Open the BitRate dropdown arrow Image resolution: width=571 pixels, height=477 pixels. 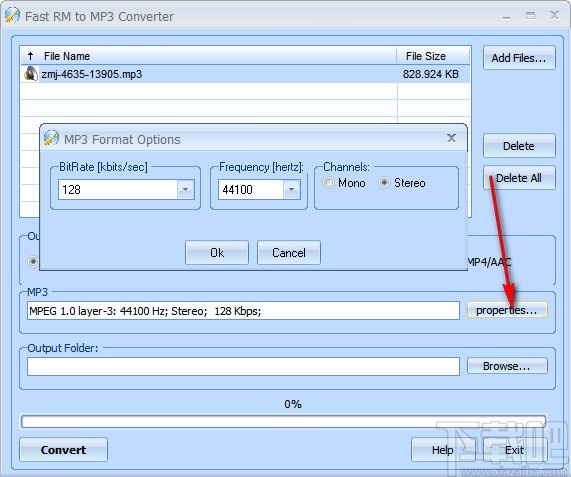(x=186, y=189)
